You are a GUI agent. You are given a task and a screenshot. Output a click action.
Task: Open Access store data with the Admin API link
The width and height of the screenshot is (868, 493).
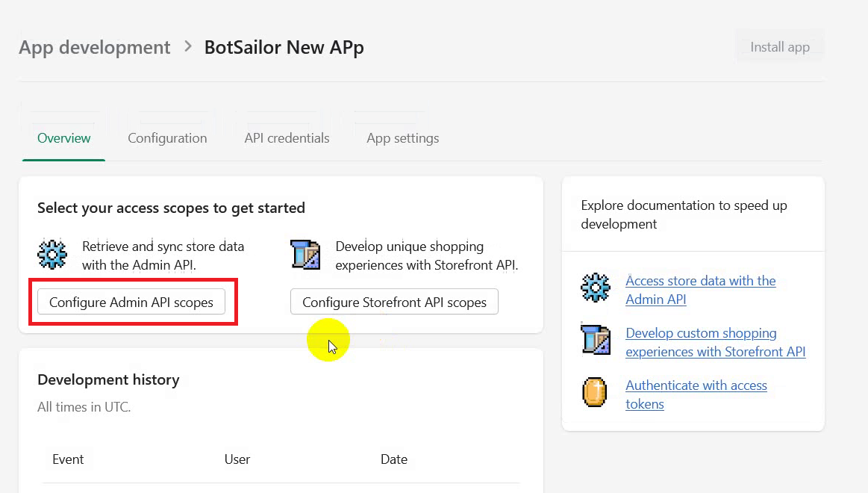pyautogui.click(x=700, y=290)
